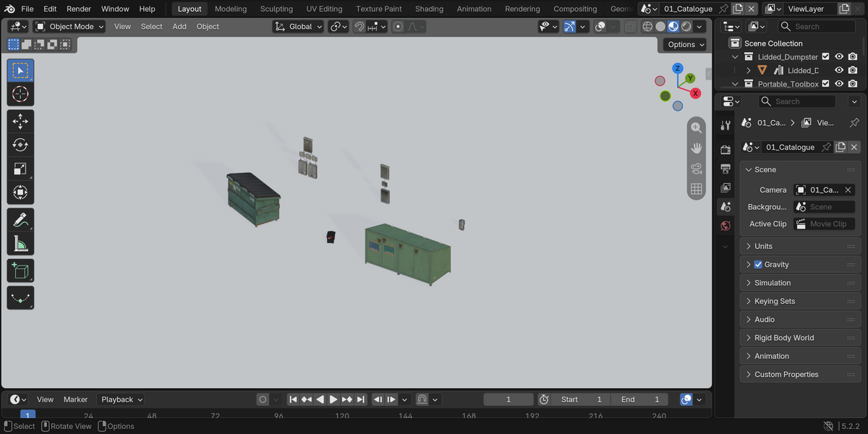Viewport: 868px width, 434px height.
Task: Pick the Add Cube tool
Action: 20,271
